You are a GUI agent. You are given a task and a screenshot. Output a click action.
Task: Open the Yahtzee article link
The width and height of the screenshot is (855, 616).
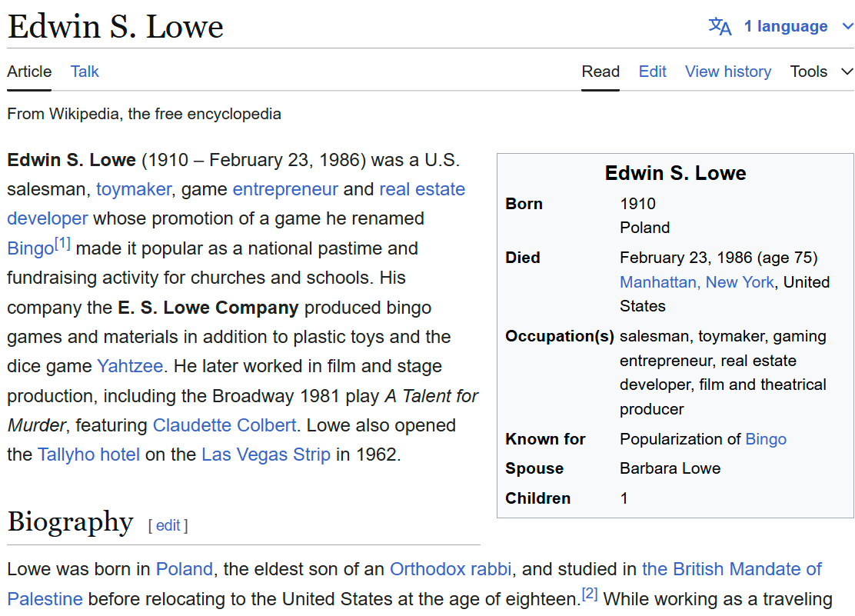[x=130, y=366]
